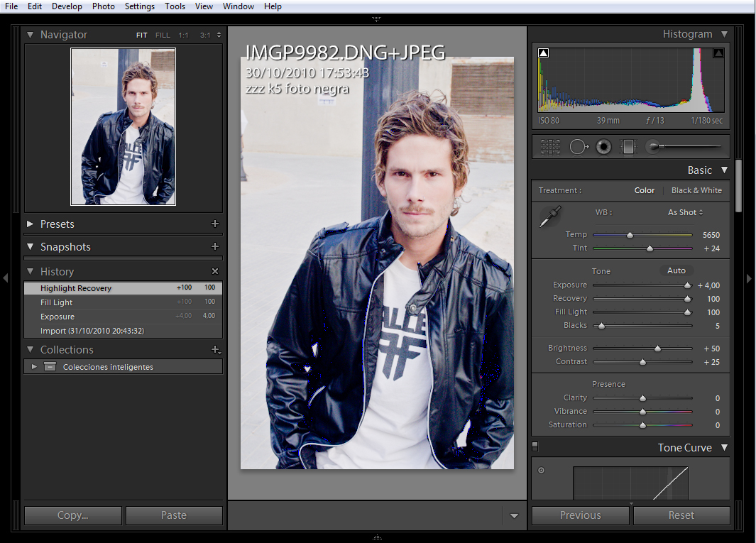This screenshot has width=756, height=543.
Task: Click the Auto tone button
Action: click(676, 270)
